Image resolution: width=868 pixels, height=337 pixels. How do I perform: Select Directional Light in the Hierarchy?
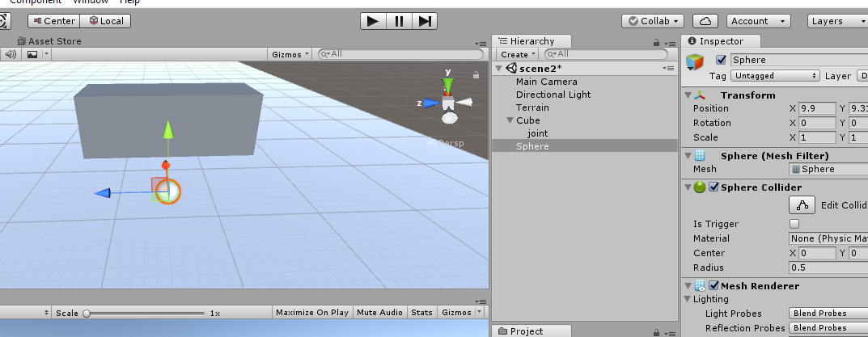pyautogui.click(x=553, y=95)
